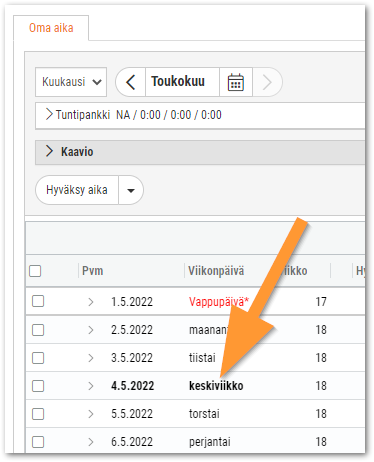Screen dimensions: 374x462
Task: Click the keskiviikko weekday cell
Action: pos(216,386)
